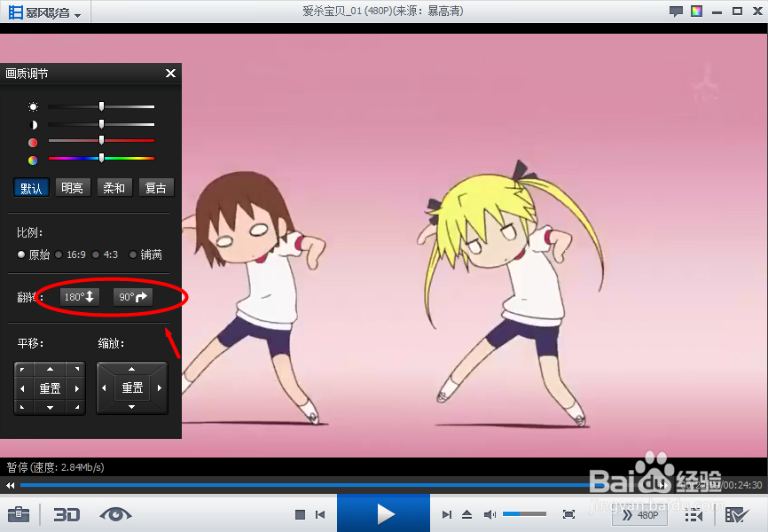Stop playback with the square button

coord(301,514)
